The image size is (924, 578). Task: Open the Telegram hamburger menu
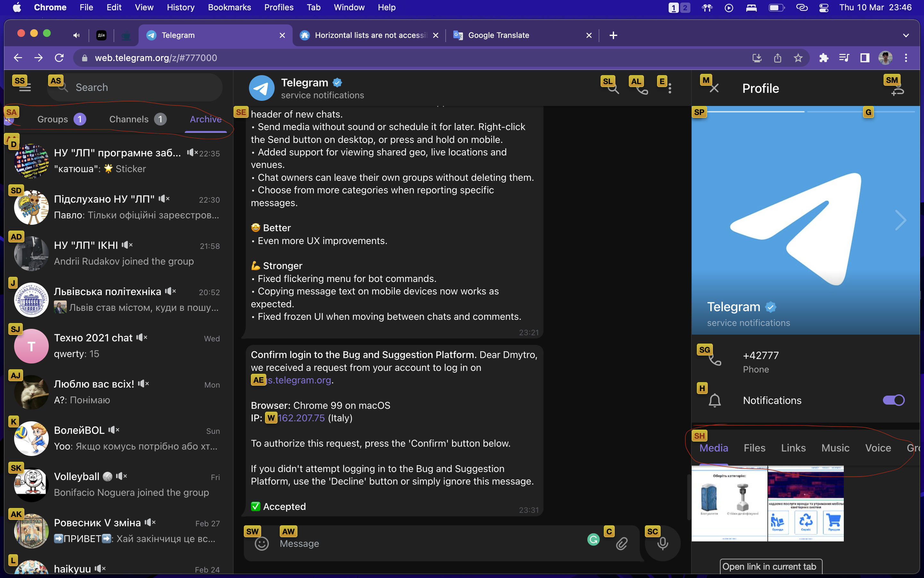[25, 88]
